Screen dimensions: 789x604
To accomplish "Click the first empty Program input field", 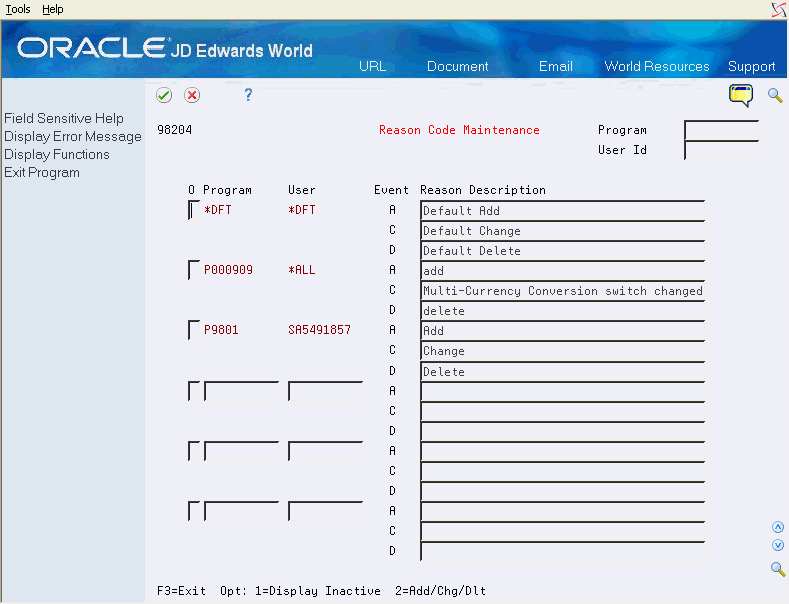I will coord(242,391).
